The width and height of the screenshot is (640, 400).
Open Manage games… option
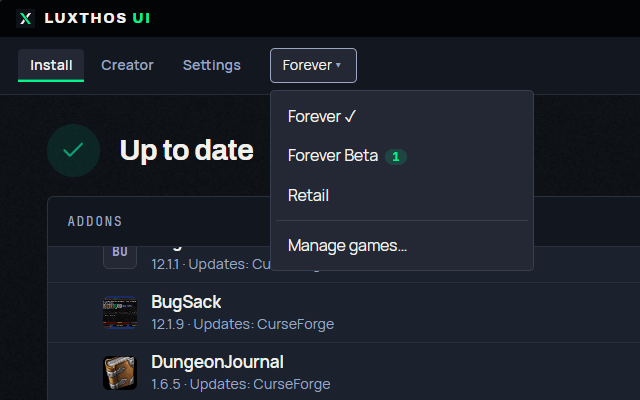(402, 246)
